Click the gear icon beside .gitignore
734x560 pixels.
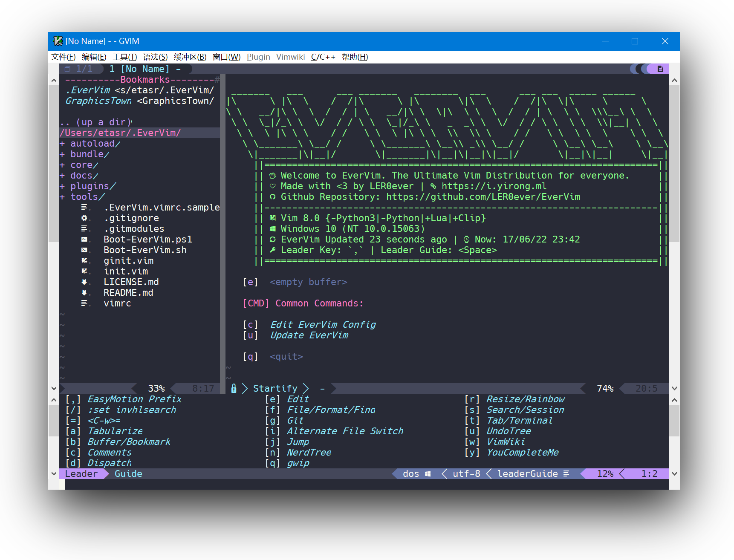click(84, 218)
